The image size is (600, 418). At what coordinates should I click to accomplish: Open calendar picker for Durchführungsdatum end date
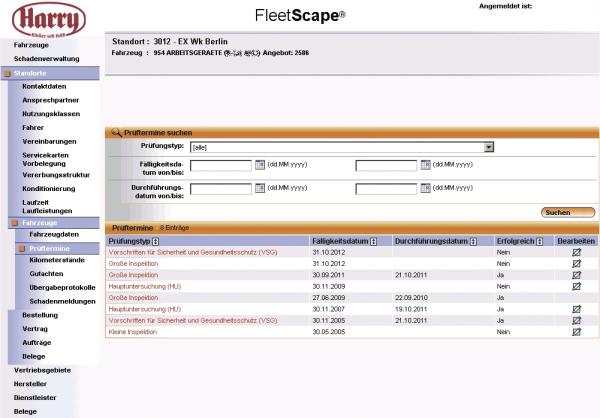click(x=426, y=188)
